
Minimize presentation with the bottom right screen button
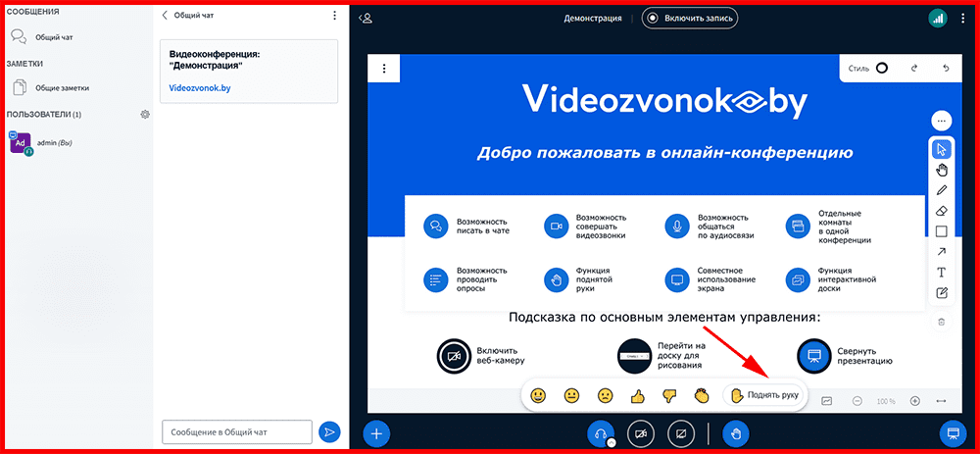coord(954,432)
